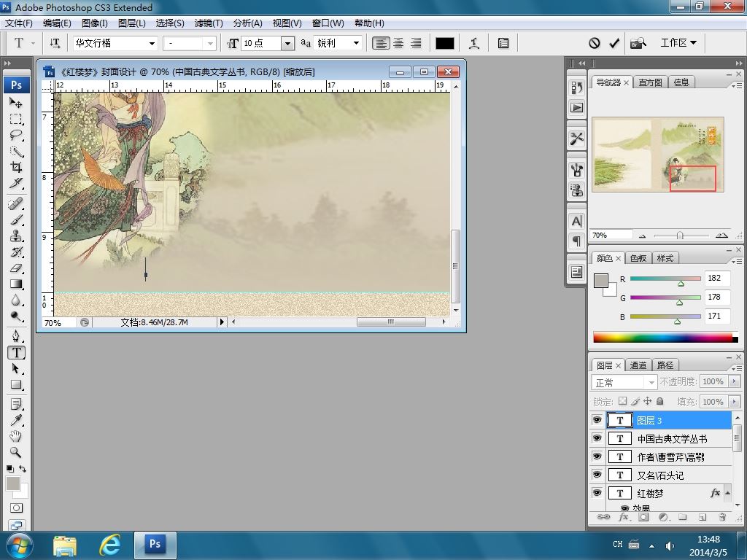
Task: Open the 滤镜(T) menu
Action: [208, 23]
